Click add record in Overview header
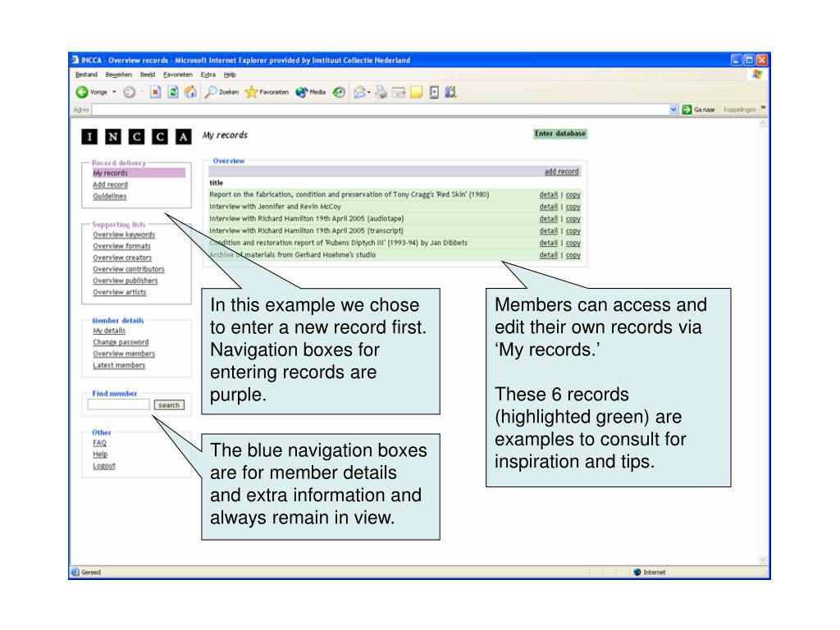The image size is (840, 630). tap(561, 171)
